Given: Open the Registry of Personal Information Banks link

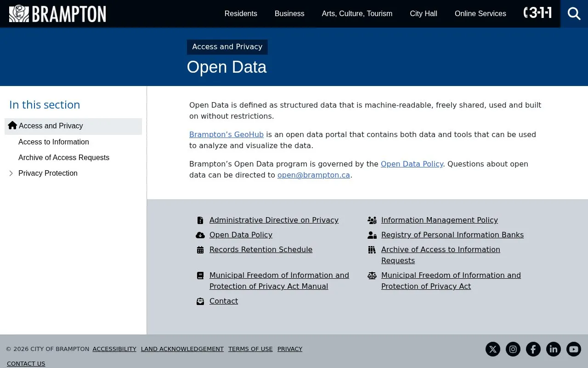Looking at the screenshot, I should click(x=452, y=235).
